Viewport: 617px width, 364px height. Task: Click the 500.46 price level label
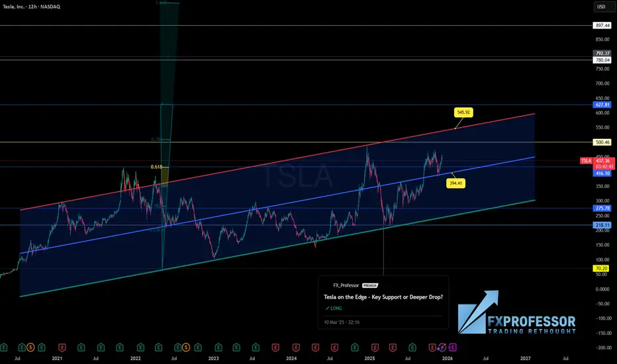(x=602, y=142)
